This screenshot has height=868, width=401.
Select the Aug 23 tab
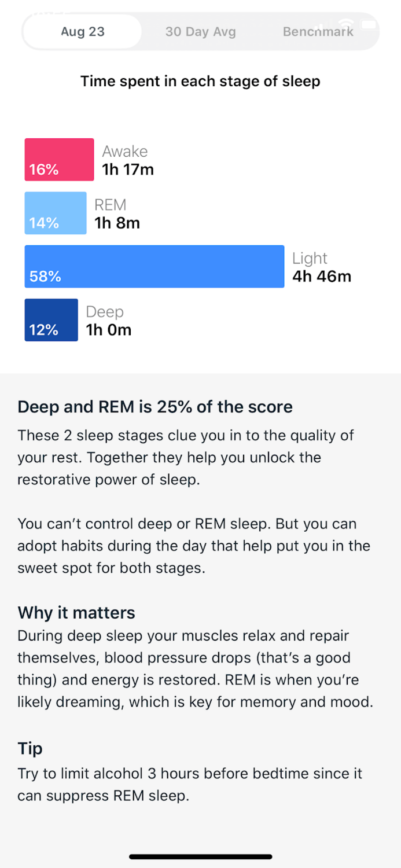(83, 32)
